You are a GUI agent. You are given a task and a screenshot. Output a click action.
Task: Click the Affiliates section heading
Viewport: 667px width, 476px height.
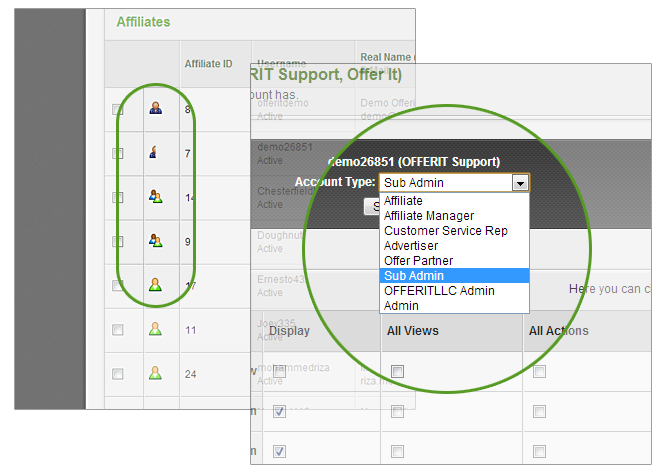pyautogui.click(x=143, y=21)
